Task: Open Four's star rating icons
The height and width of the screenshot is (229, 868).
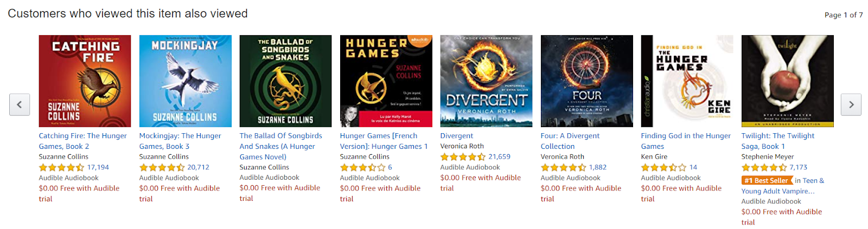Action: (564, 168)
